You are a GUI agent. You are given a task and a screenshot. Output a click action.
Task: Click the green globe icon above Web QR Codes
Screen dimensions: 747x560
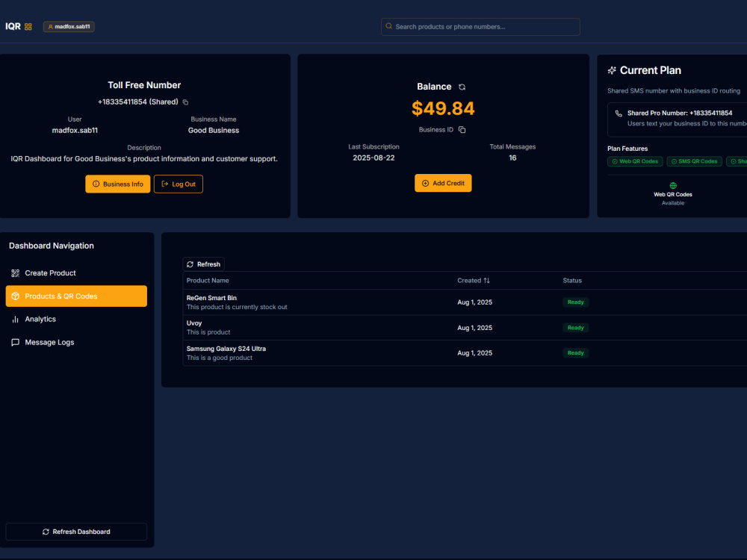tap(673, 186)
